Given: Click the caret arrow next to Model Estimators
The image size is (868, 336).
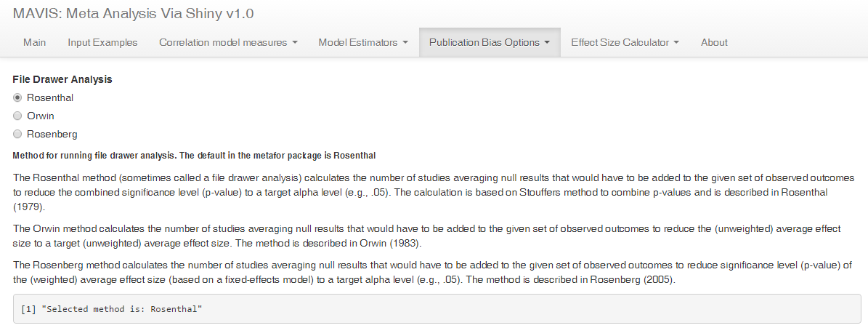Looking at the screenshot, I should [x=405, y=43].
